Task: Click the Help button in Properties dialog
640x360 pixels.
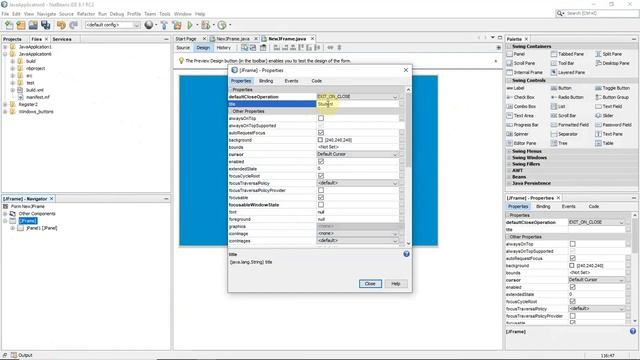Action: [396, 284]
